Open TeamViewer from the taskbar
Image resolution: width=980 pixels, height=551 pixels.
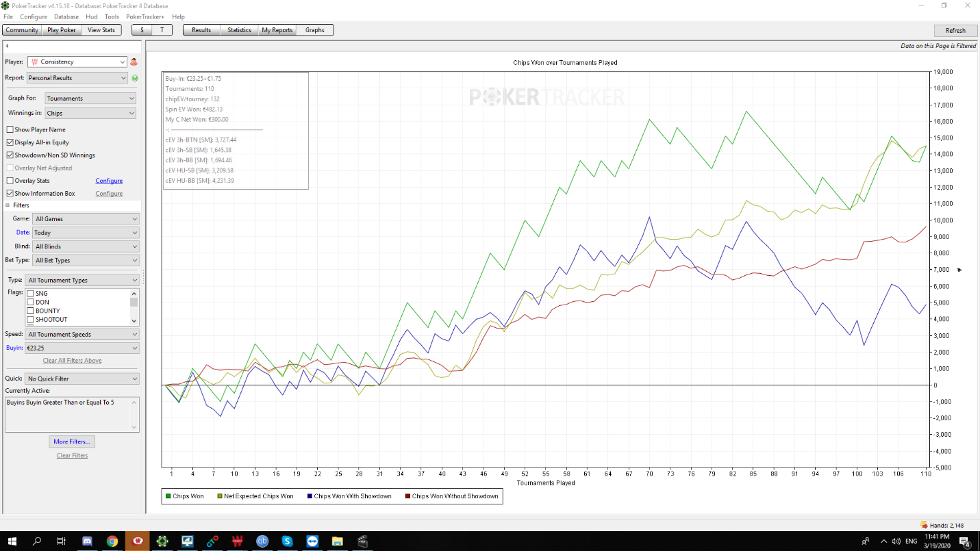[312, 541]
